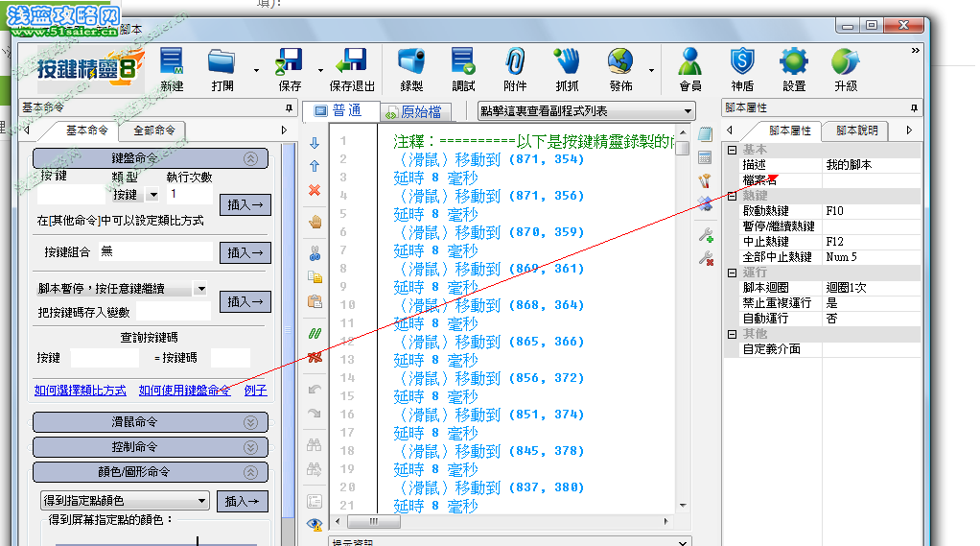Open 設置 gear settings
980x546 pixels.
tap(794, 69)
